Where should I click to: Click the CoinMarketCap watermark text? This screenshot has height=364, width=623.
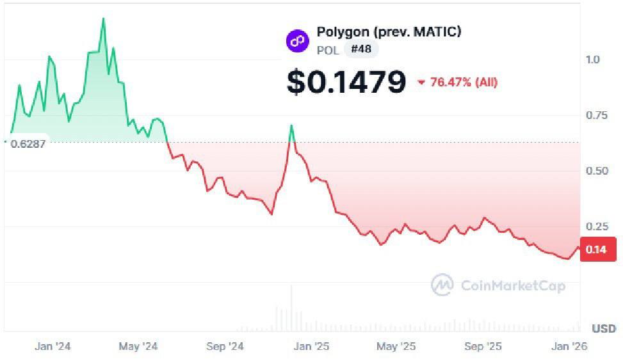(x=512, y=285)
